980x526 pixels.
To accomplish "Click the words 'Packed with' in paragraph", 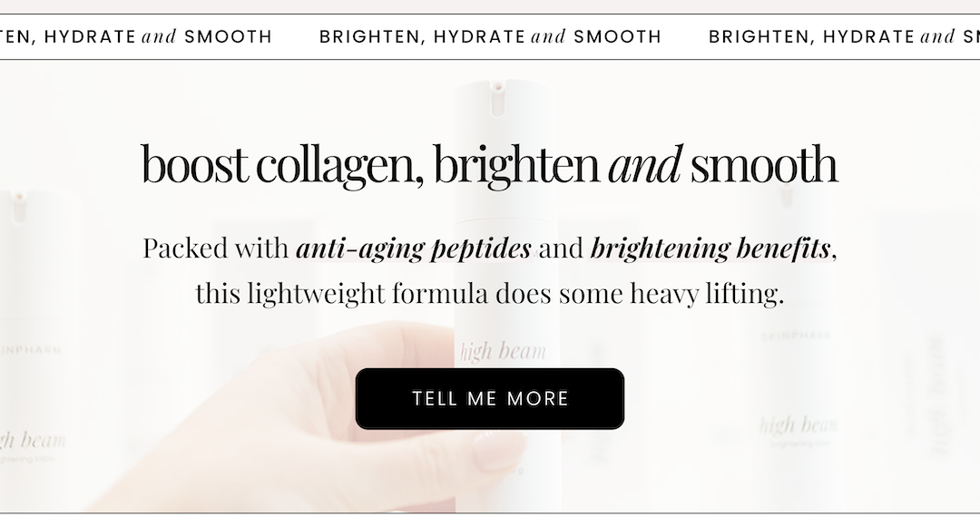I will [x=216, y=248].
